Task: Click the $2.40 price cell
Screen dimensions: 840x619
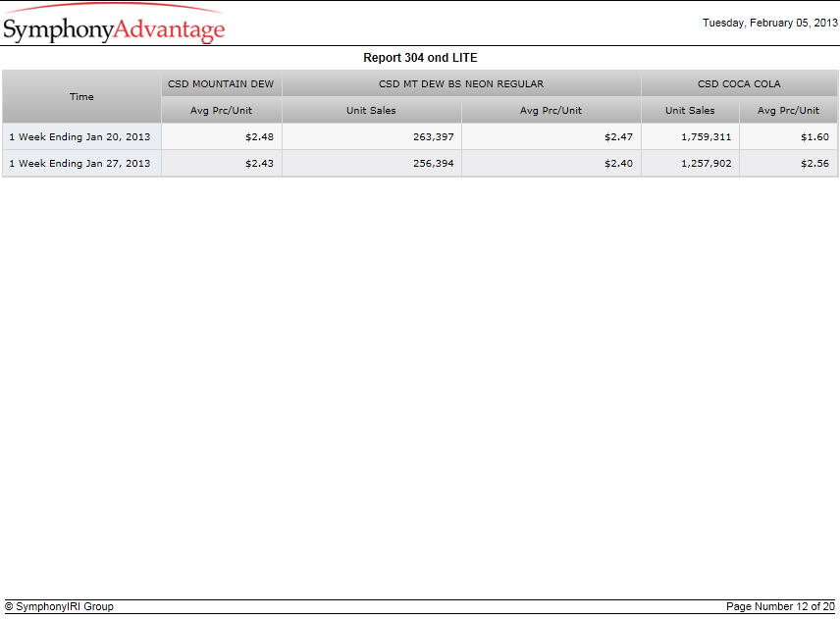Action: coord(551,163)
